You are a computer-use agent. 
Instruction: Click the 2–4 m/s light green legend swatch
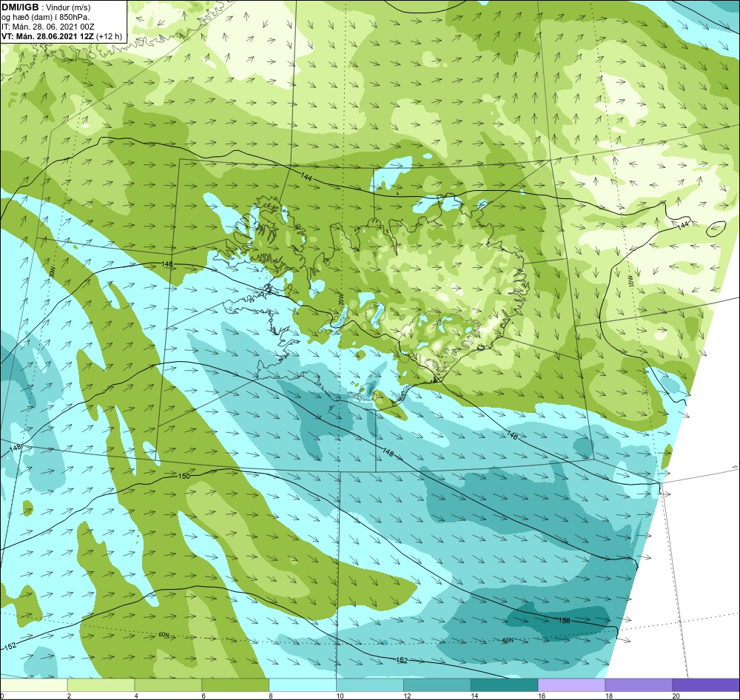101,684
